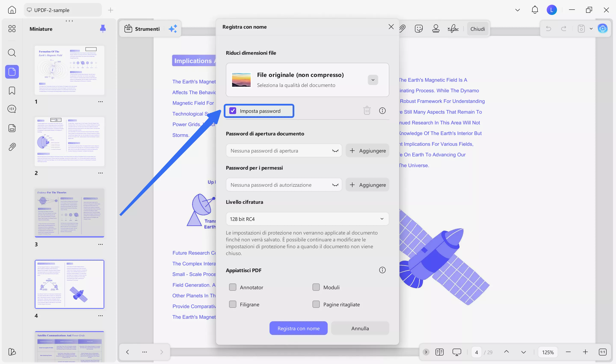Open the comments panel icon
This screenshot has width=616, height=364.
pyautogui.click(x=12, y=109)
